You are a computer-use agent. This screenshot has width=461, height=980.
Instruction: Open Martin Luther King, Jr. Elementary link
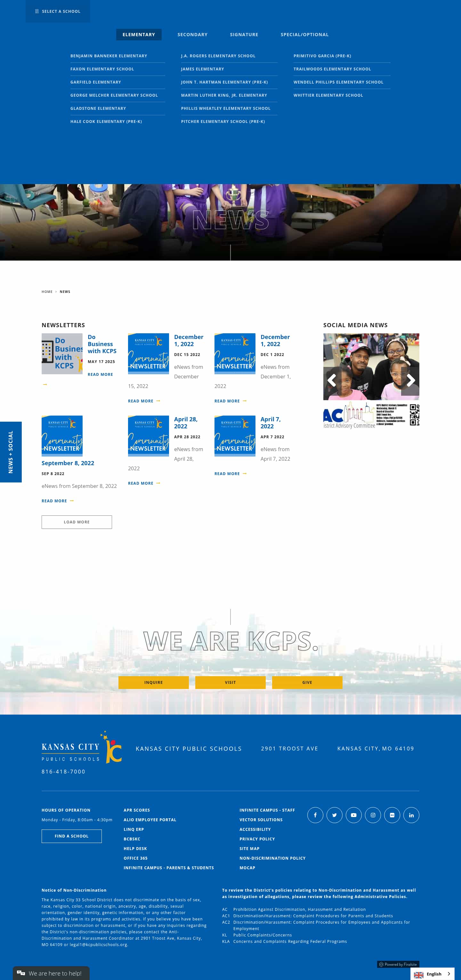(224, 95)
